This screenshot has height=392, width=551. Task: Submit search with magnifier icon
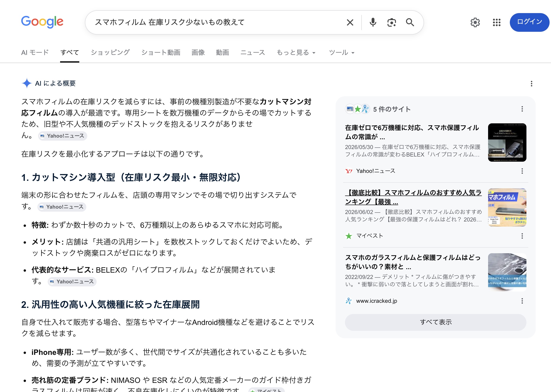[x=410, y=22]
